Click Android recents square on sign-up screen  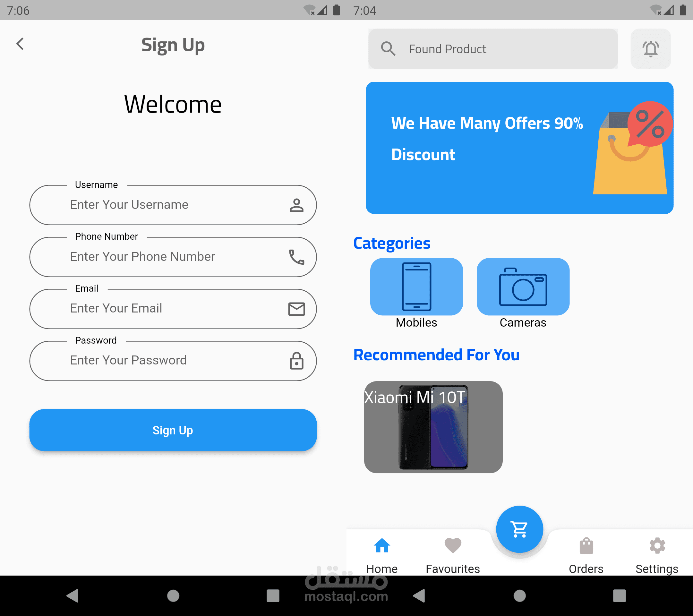point(273,596)
